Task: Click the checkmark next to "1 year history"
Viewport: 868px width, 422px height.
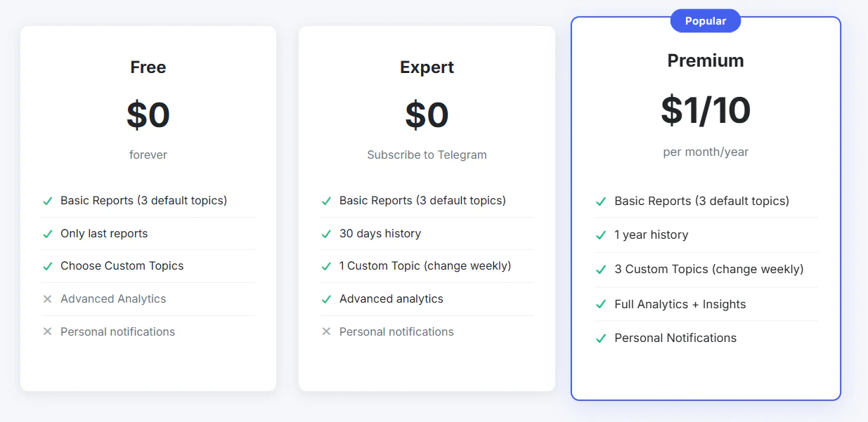Action: (601, 235)
